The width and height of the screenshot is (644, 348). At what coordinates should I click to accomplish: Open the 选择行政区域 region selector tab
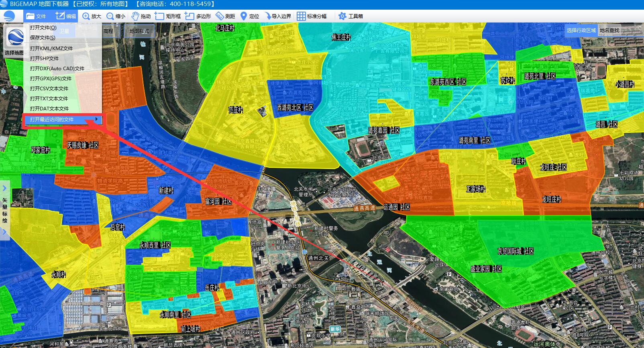coord(581,31)
